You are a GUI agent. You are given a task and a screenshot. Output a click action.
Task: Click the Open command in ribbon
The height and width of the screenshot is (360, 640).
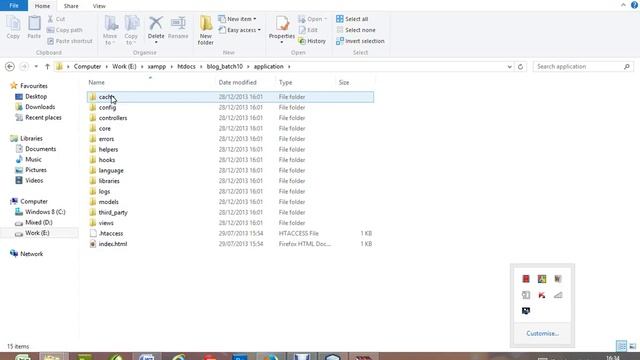pos(313,19)
